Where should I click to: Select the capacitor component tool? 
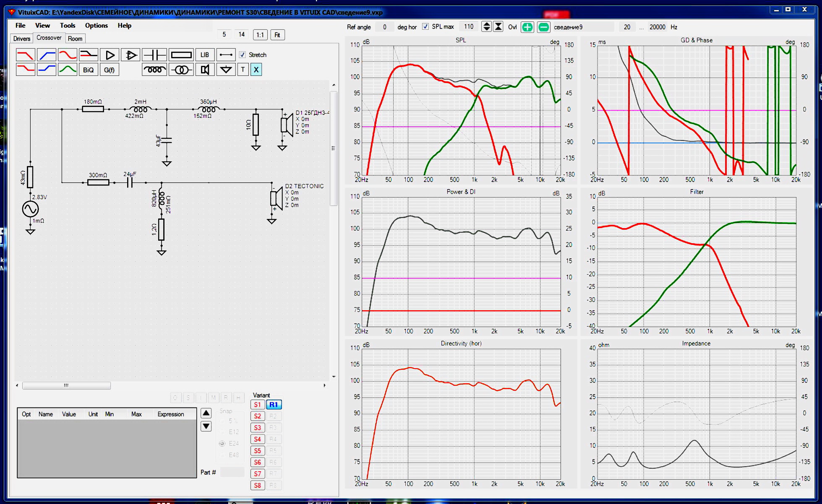(154, 55)
